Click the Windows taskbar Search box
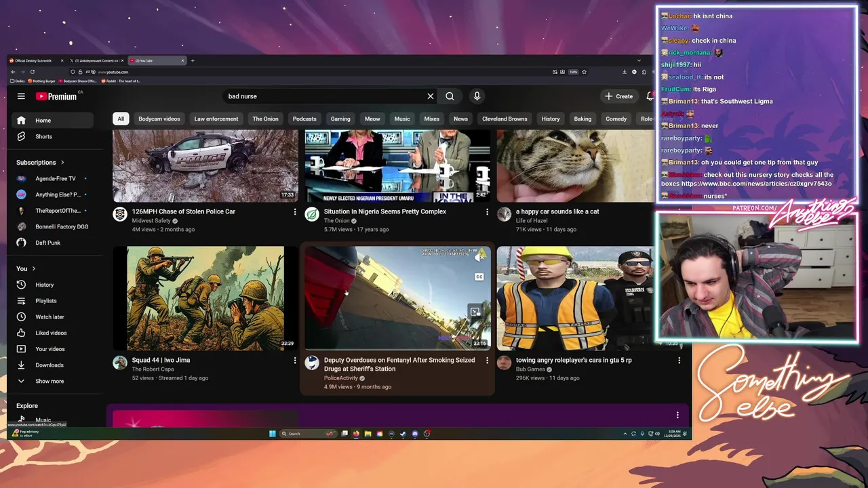This screenshot has width=868, height=488. pos(307,434)
